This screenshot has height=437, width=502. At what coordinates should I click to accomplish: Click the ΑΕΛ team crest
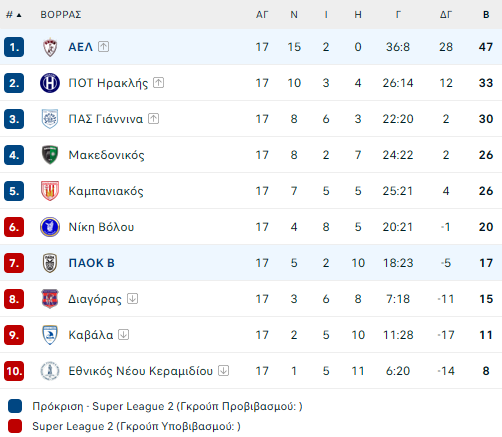50,47
